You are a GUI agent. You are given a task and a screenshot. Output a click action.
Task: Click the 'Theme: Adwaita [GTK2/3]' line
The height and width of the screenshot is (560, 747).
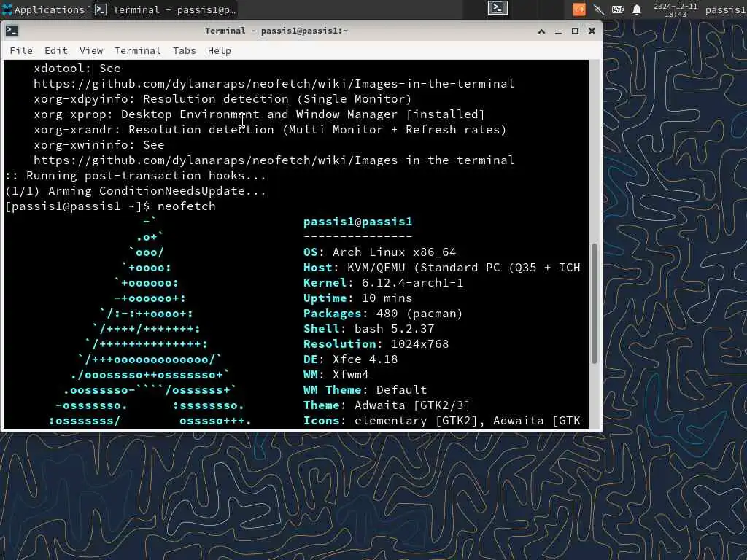387,405
